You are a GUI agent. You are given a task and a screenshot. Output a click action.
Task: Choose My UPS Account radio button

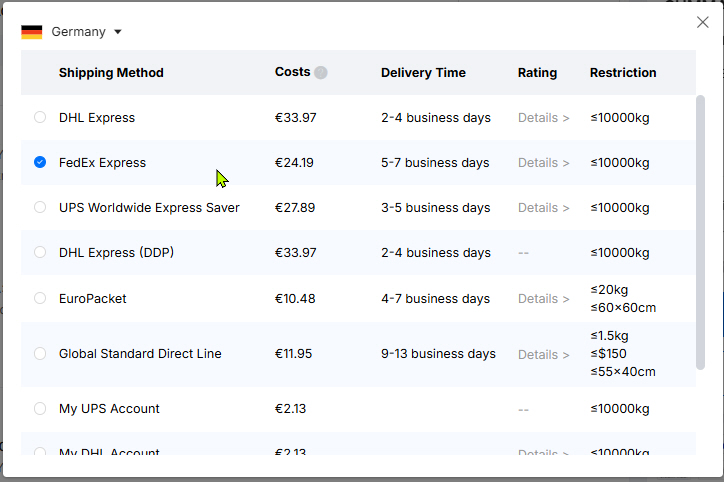coord(40,408)
